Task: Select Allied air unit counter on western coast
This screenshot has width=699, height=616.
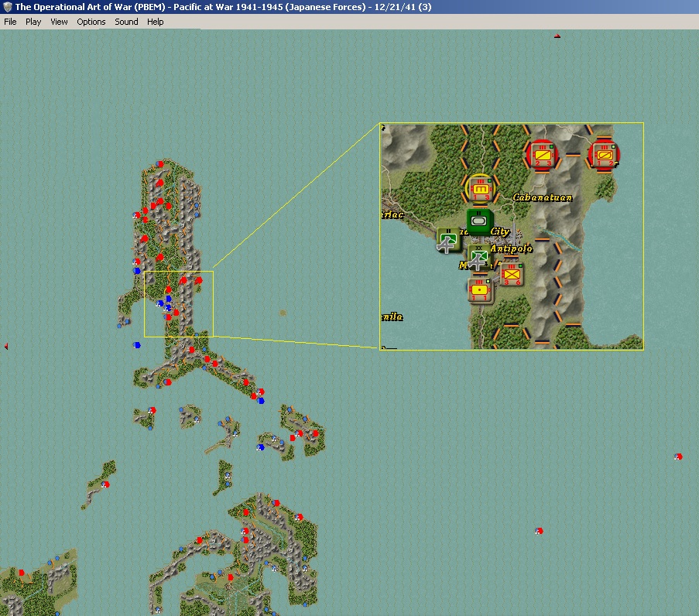Action: click(448, 241)
